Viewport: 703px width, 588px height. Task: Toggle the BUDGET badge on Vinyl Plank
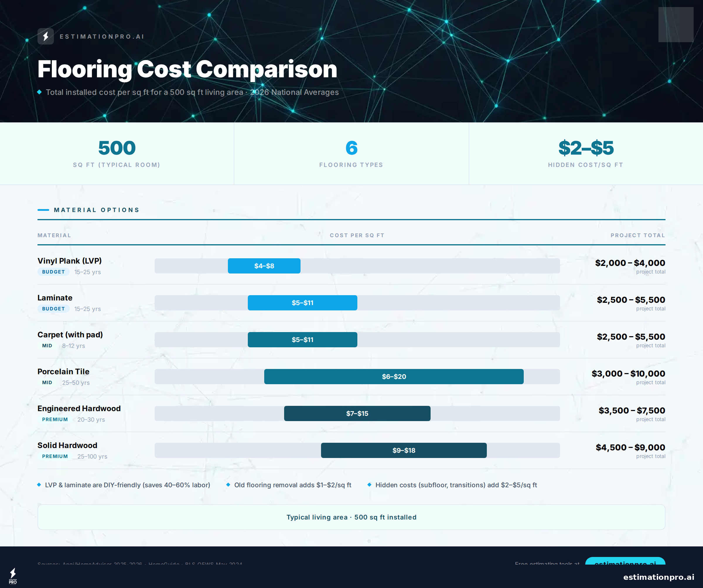pos(53,272)
